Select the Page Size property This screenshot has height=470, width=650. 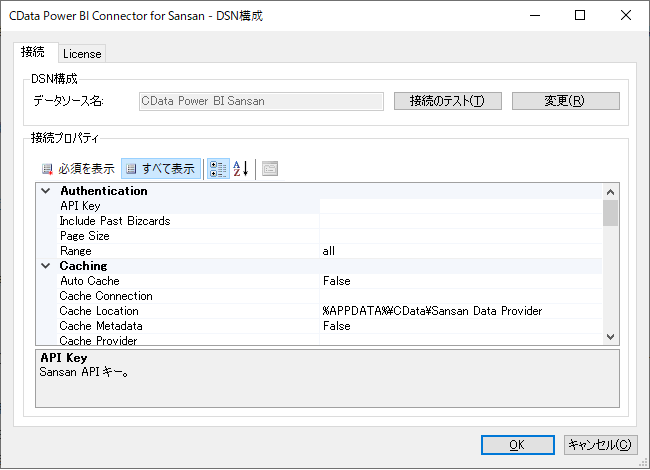tap(85, 236)
